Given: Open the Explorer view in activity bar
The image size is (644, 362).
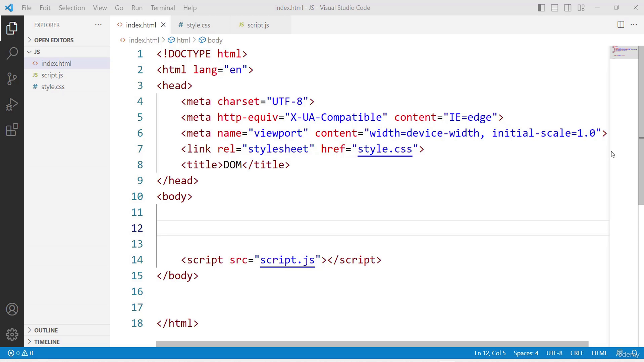Looking at the screenshot, I should [x=12, y=28].
